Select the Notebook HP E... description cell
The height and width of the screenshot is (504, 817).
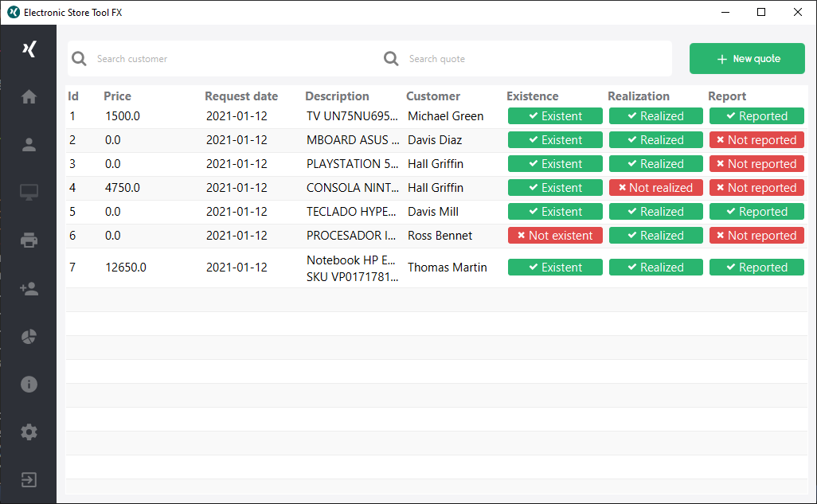(x=352, y=268)
